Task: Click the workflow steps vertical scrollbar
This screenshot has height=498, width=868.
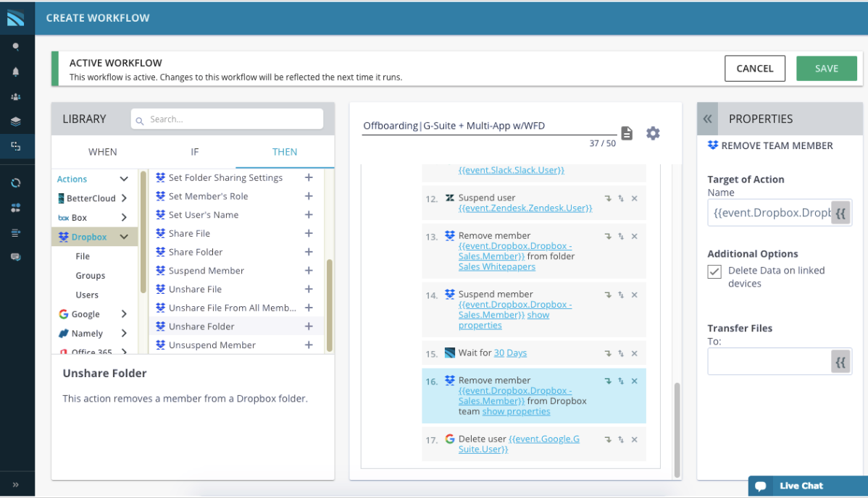Action: coord(677,429)
